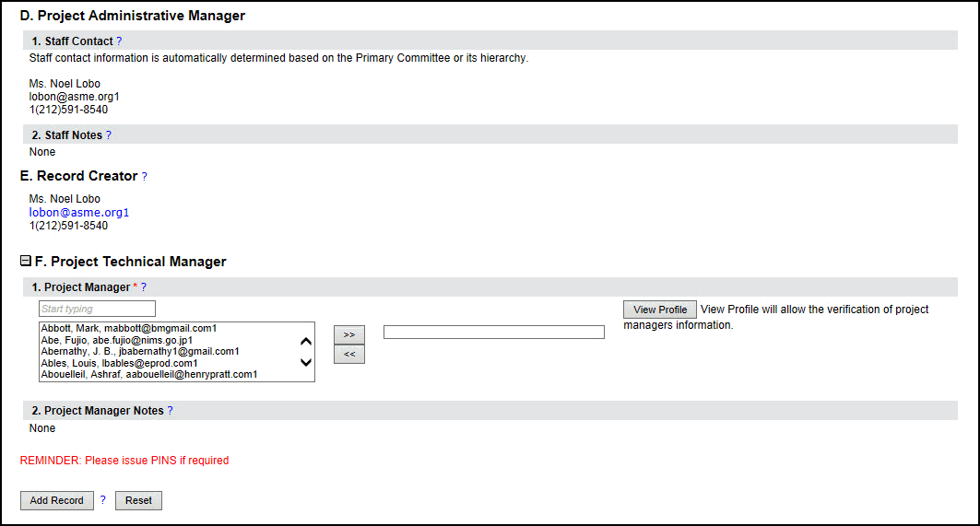
Task: Click the View Profile button
Action: tap(659, 310)
